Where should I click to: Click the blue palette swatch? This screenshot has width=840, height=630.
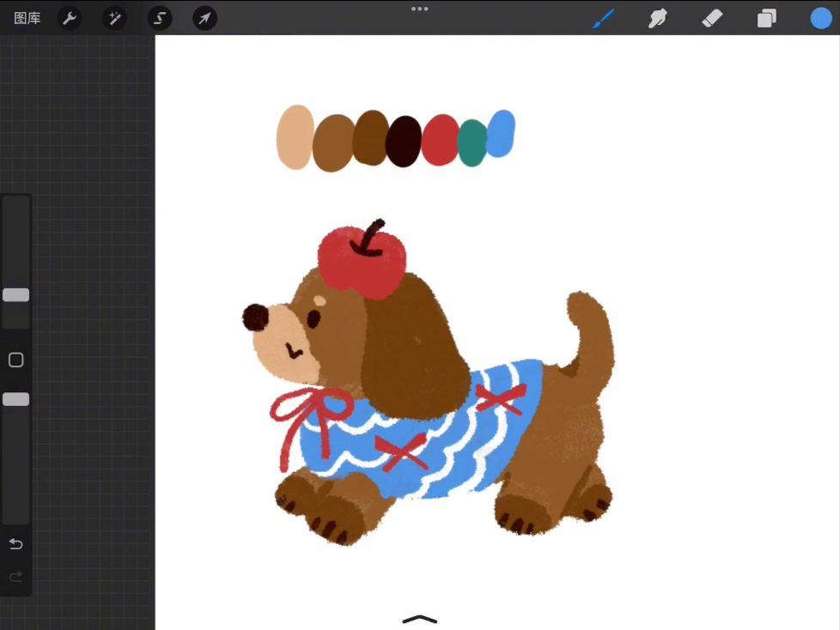click(x=502, y=133)
